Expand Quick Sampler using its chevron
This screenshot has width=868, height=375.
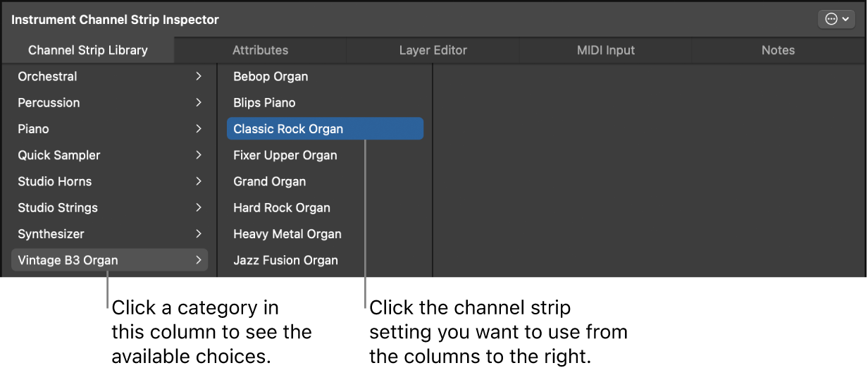coord(199,155)
